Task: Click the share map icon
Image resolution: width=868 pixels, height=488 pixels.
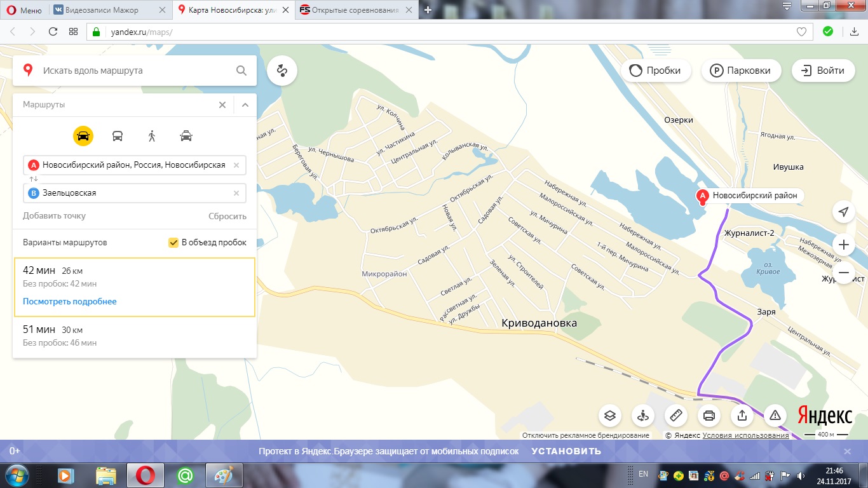Action: 742,416
